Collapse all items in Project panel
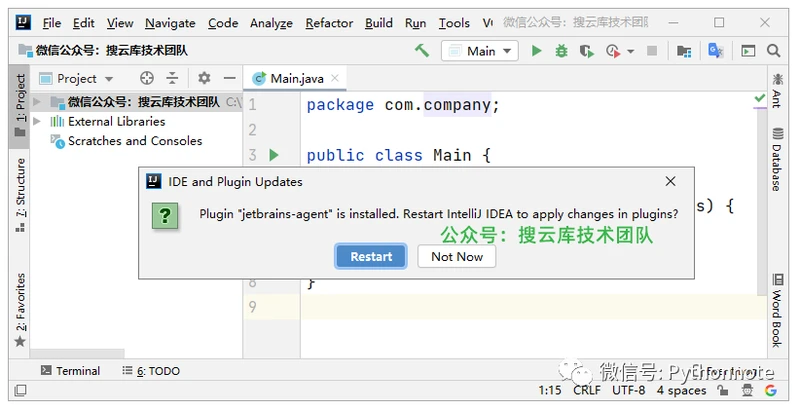800x410 pixels. tap(172, 78)
